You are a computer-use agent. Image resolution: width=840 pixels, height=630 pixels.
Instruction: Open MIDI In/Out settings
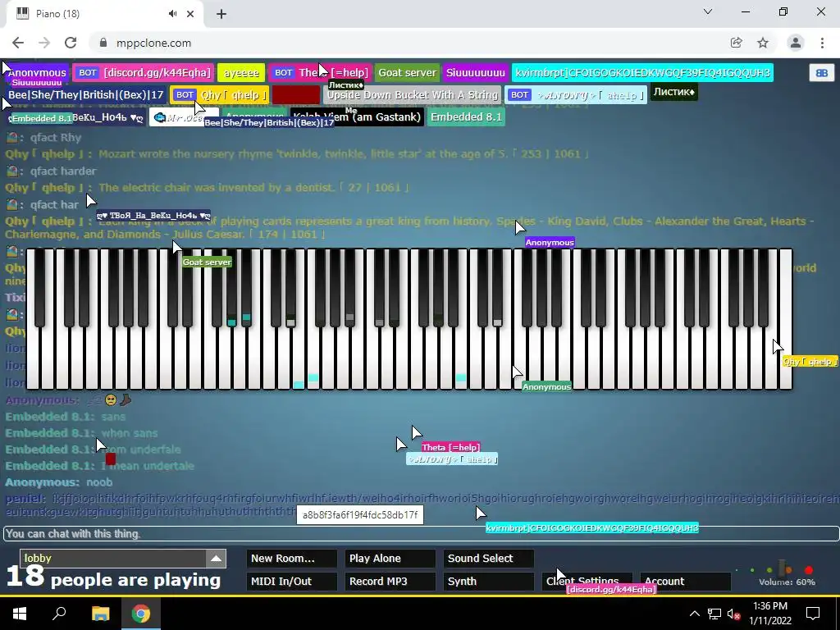[291, 582]
